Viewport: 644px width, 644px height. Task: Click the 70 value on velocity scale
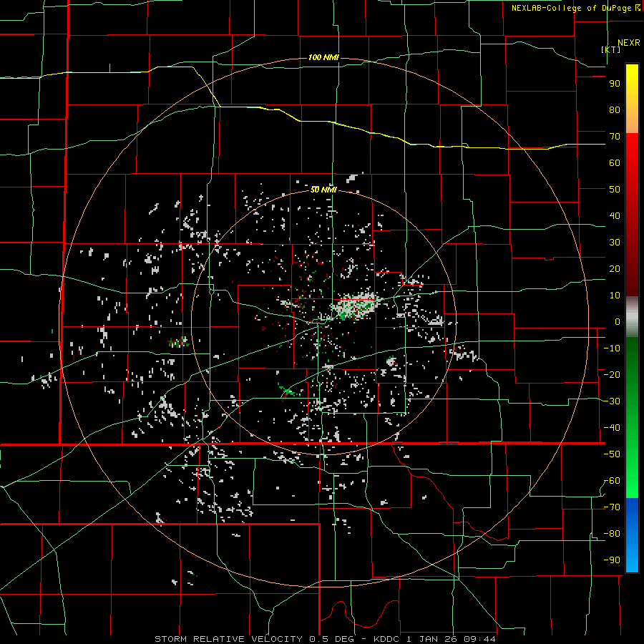pos(615,137)
